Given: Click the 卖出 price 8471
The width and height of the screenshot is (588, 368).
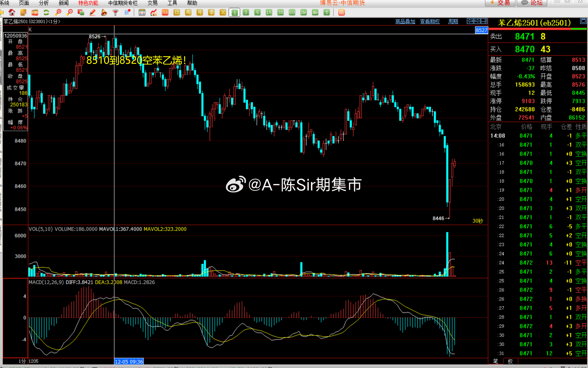Looking at the screenshot, I should (525, 37).
